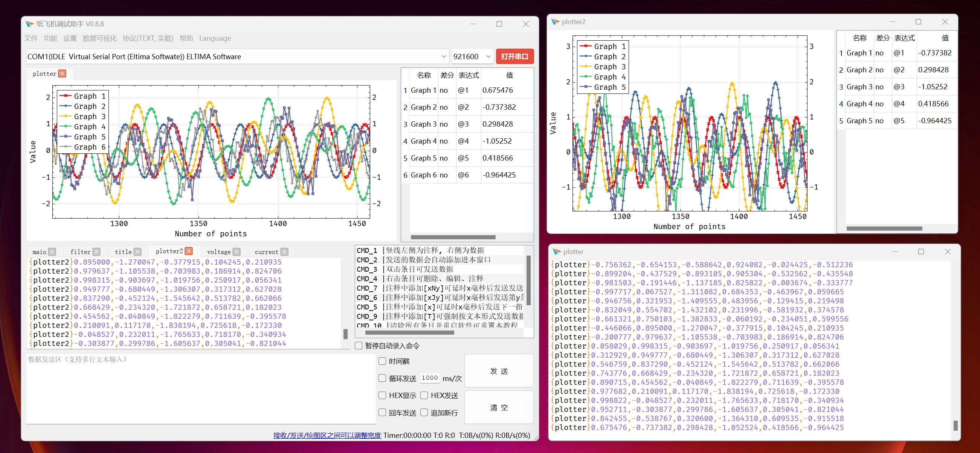
Task: Open the 数据可视化 menu
Action: [x=99, y=38]
